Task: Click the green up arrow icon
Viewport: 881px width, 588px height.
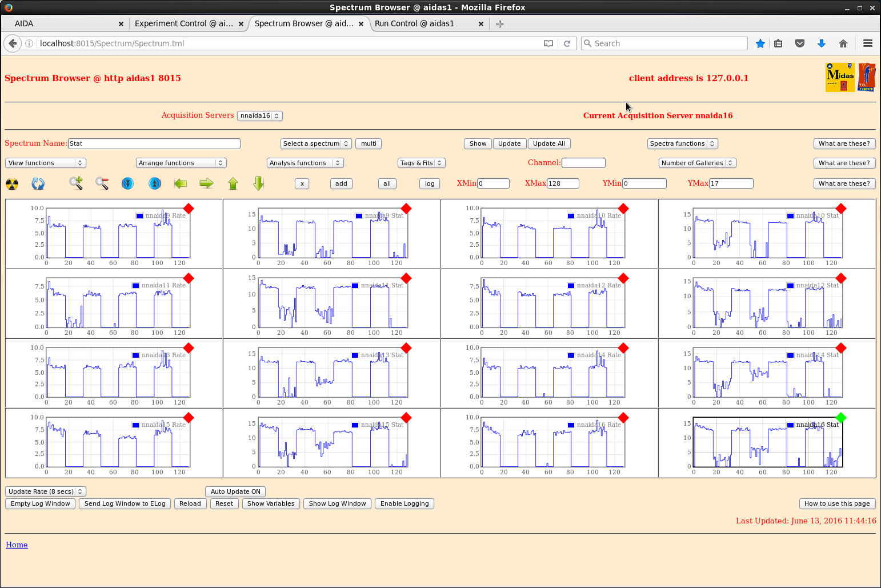Action: [233, 183]
